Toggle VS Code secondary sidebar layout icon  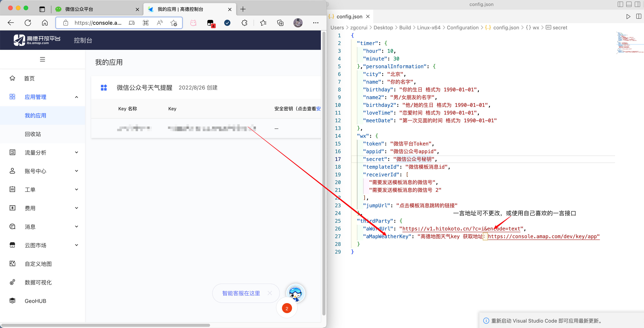click(637, 4)
